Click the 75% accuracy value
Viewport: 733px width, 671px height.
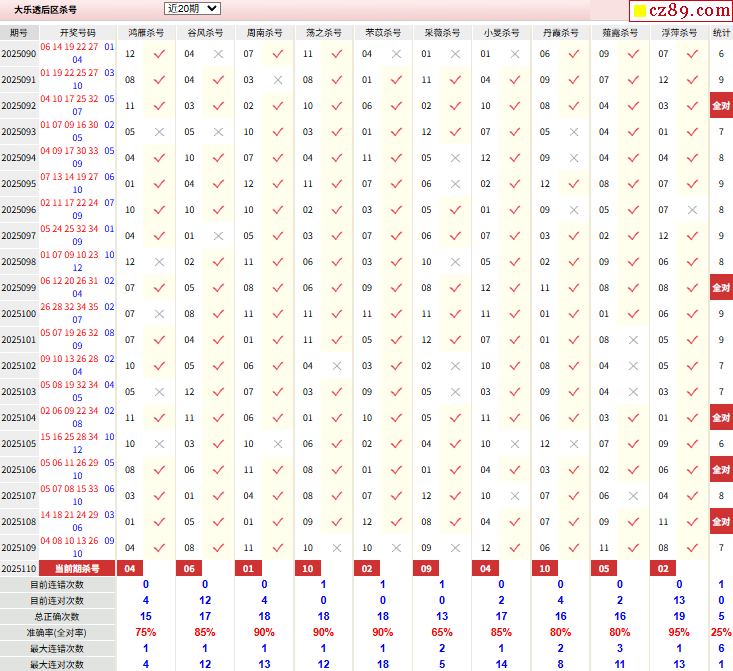146,633
